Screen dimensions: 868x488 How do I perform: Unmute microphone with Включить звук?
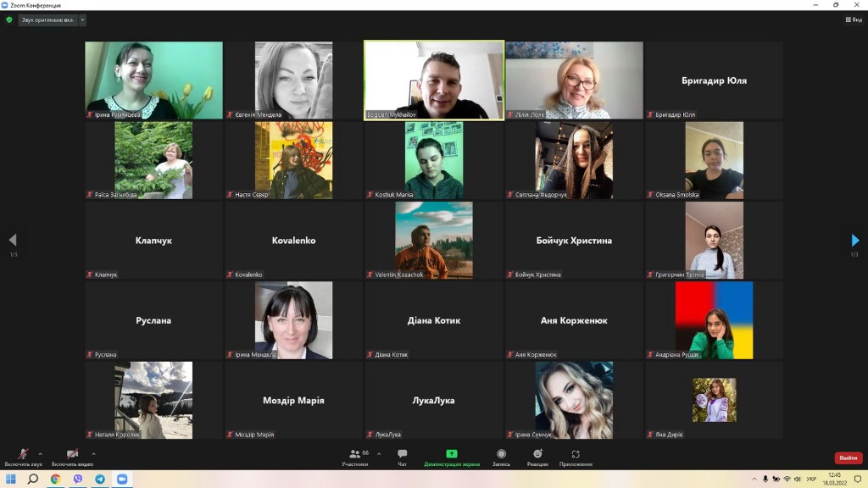(x=22, y=457)
